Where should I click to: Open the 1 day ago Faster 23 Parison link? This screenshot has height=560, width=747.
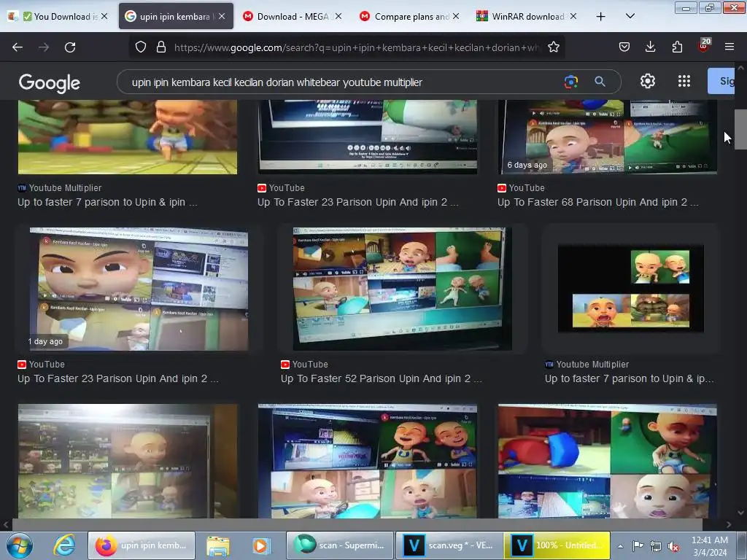point(117,378)
